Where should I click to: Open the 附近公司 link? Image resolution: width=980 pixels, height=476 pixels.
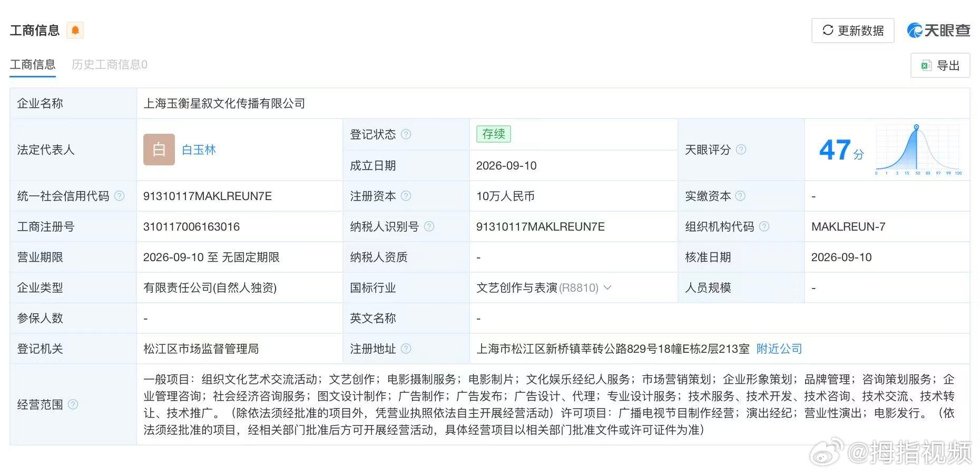779,349
